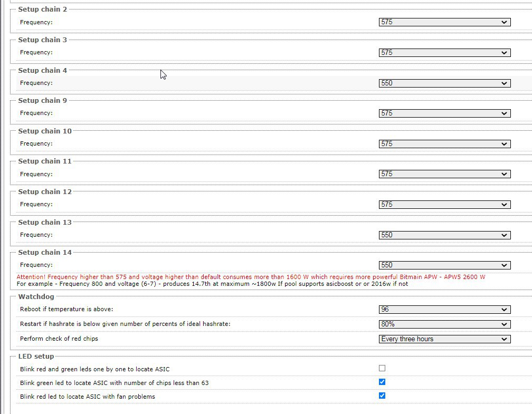This screenshot has height=414, width=532.
Task: Enable blinking red and green leds one by one
Action: 382,368
